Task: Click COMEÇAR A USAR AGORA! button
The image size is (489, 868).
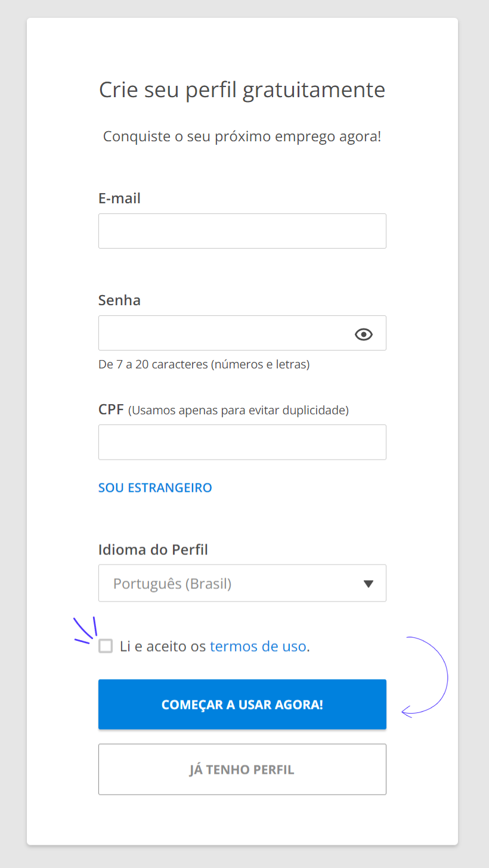Action: tap(242, 704)
